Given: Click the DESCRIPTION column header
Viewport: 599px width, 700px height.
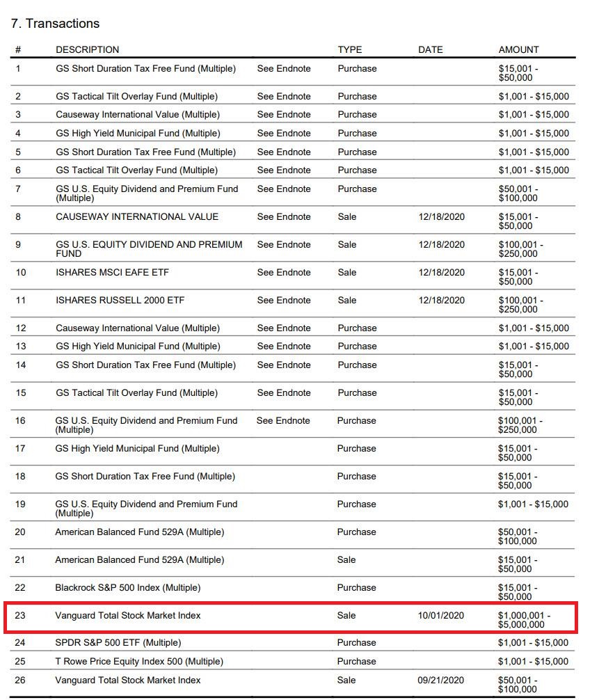Looking at the screenshot, I should (x=88, y=49).
